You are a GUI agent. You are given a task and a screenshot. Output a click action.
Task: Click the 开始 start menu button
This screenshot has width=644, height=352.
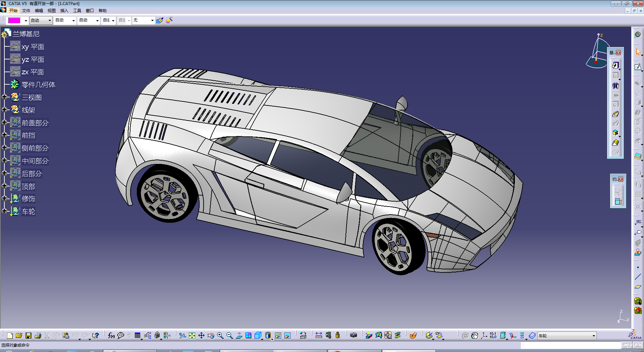13,11
